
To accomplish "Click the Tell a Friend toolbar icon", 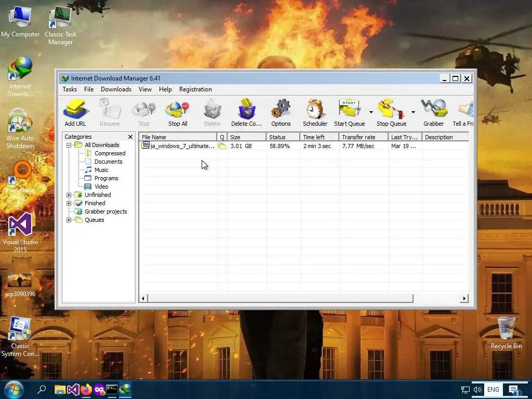I will tap(463, 113).
